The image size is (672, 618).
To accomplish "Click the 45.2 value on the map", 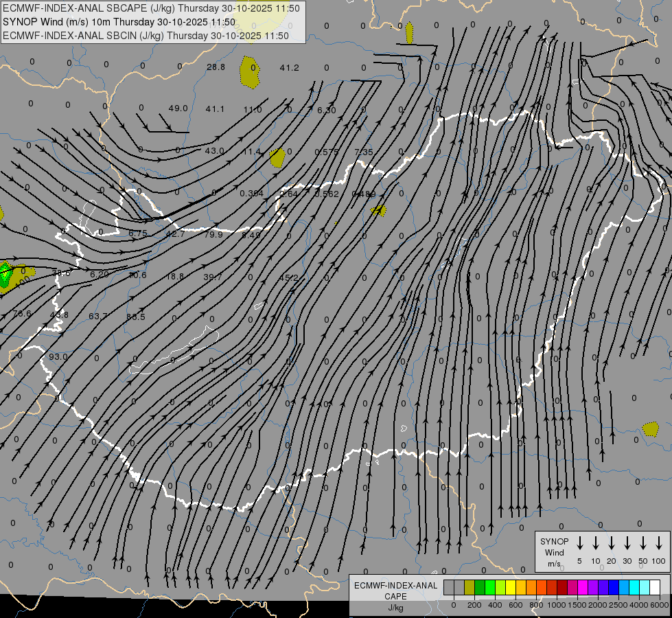I will 288,277.
